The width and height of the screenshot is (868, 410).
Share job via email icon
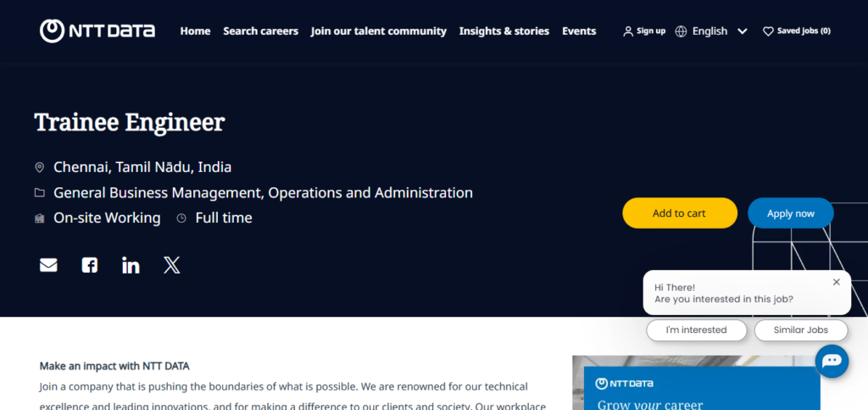tap(48, 266)
